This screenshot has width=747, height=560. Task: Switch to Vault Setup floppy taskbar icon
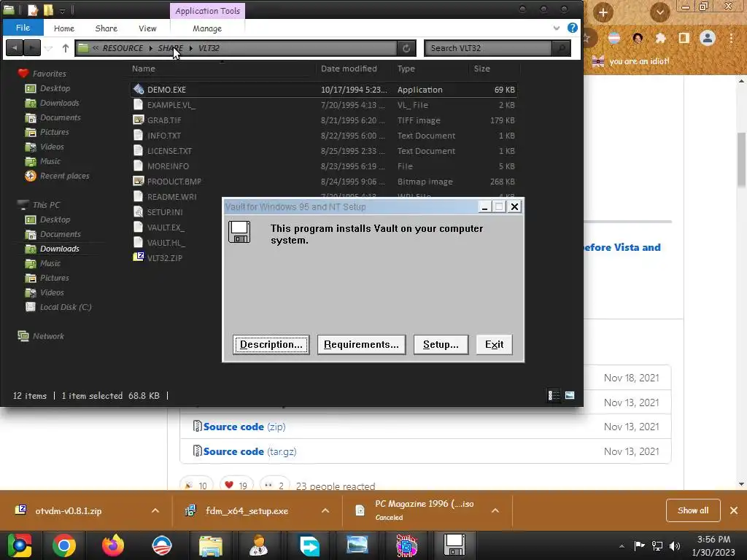tap(454, 545)
